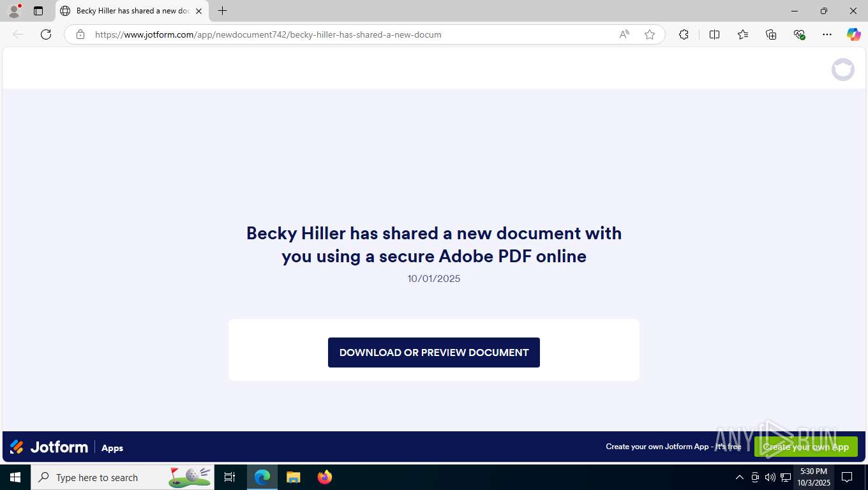The image size is (868, 490).
Task: Open the Apps link beside Jotform logo
Action: [112, 448]
